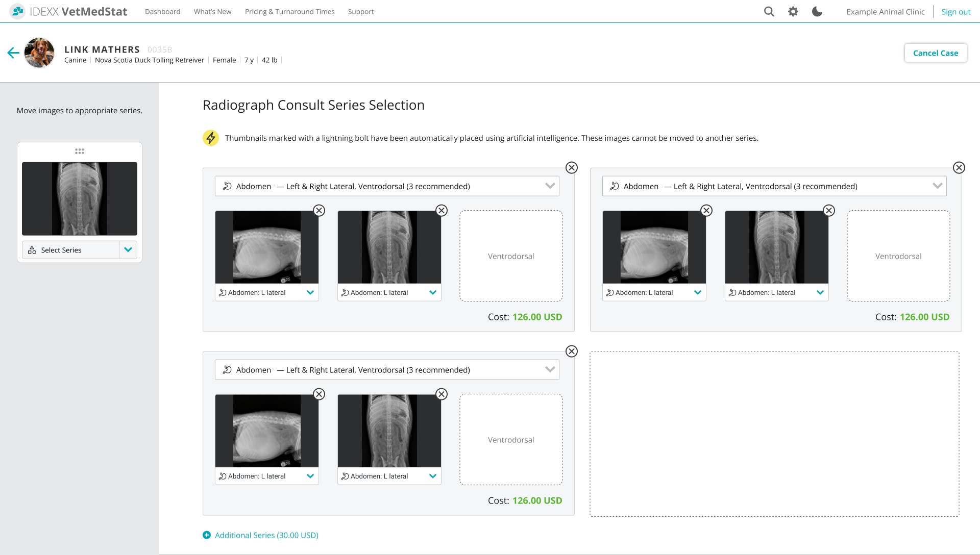The width and height of the screenshot is (980, 555).
Task: Click Cancel Case button
Action: 935,53
